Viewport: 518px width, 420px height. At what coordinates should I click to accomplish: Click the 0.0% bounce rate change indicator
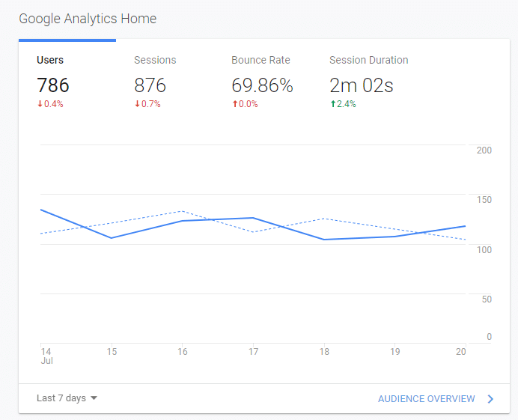(x=245, y=104)
